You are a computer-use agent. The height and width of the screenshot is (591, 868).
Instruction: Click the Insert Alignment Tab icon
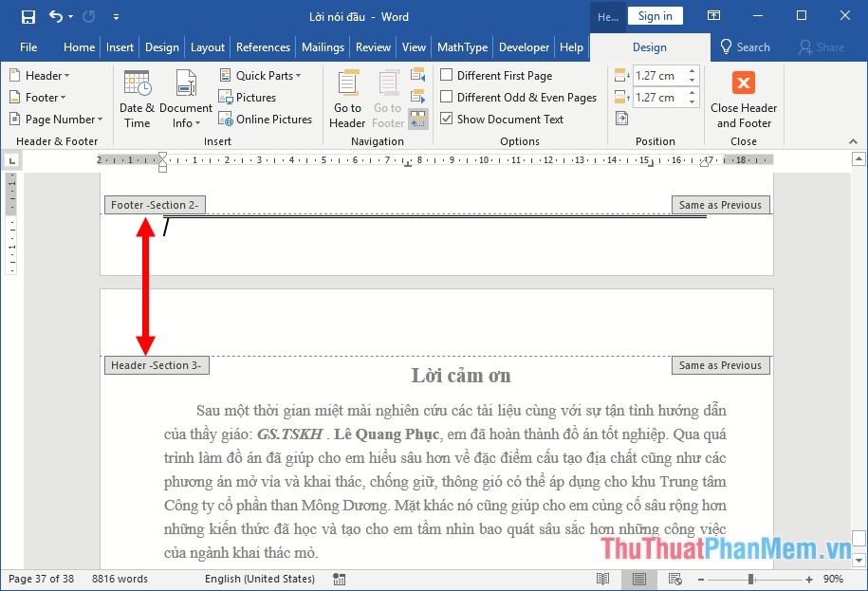(619, 117)
